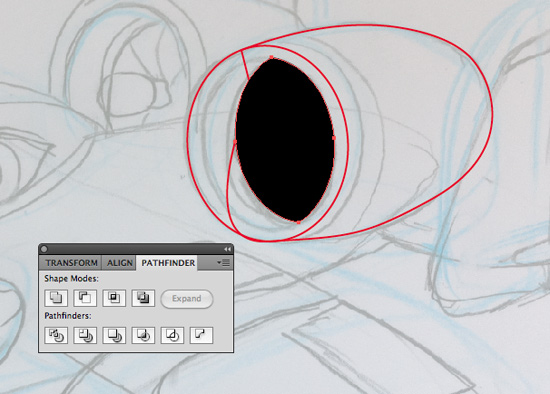Viewport: 550px width, 394px height.
Task: Click the Merge pathfinder icon
Action: 114,335
